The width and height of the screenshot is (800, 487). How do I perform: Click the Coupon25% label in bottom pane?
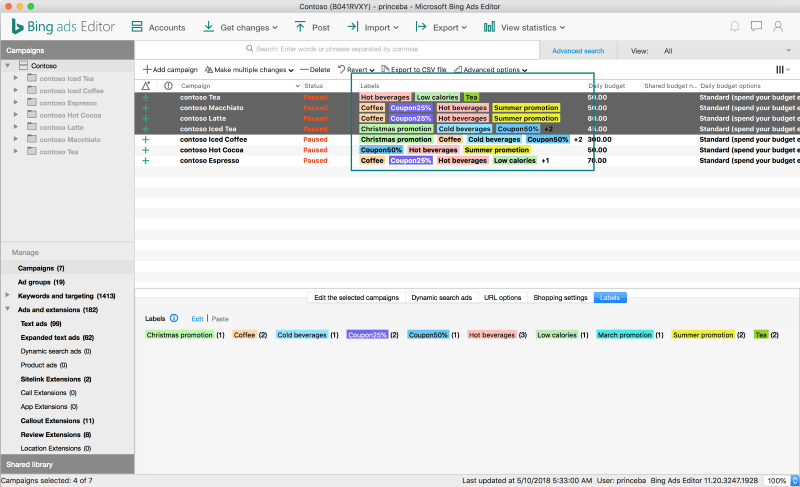pos(367,335)
